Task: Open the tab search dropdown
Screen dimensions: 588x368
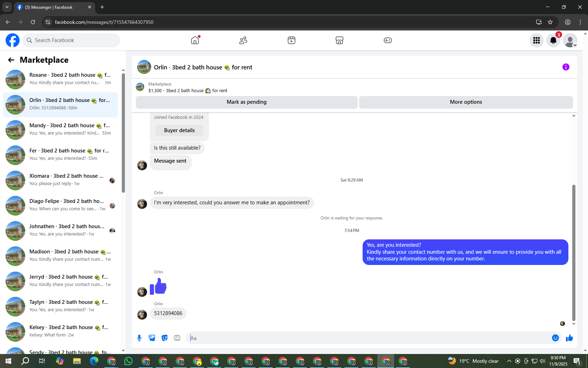Action: point(7,7)
